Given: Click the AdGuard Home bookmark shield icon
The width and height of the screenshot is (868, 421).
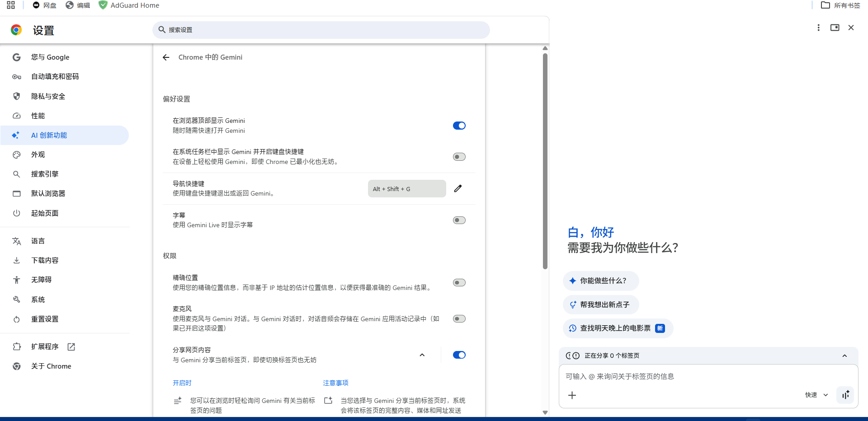Looking at the screenshot, I should point(103,5).
